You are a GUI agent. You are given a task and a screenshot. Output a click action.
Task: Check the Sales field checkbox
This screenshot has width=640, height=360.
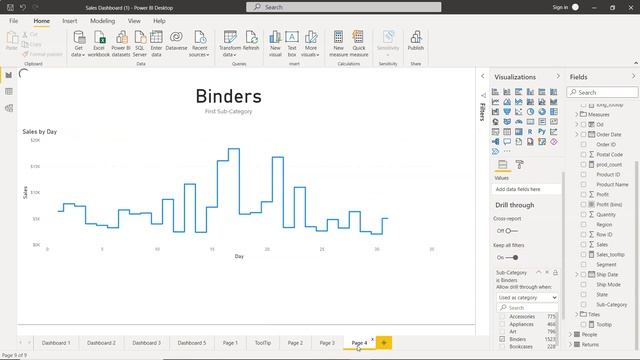(584, 244)
